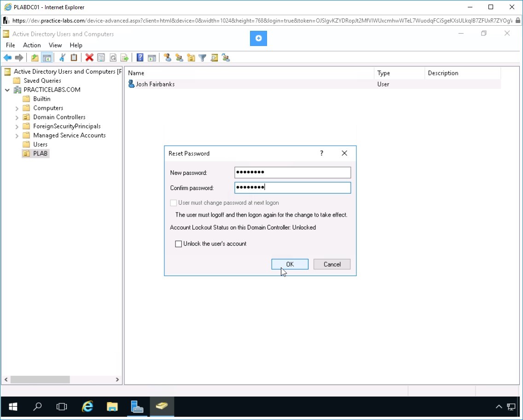The height and width of the screenshot is (420, 523).
Task: Click Cancel in the Reset Password dialog
Action: point(332,264)
